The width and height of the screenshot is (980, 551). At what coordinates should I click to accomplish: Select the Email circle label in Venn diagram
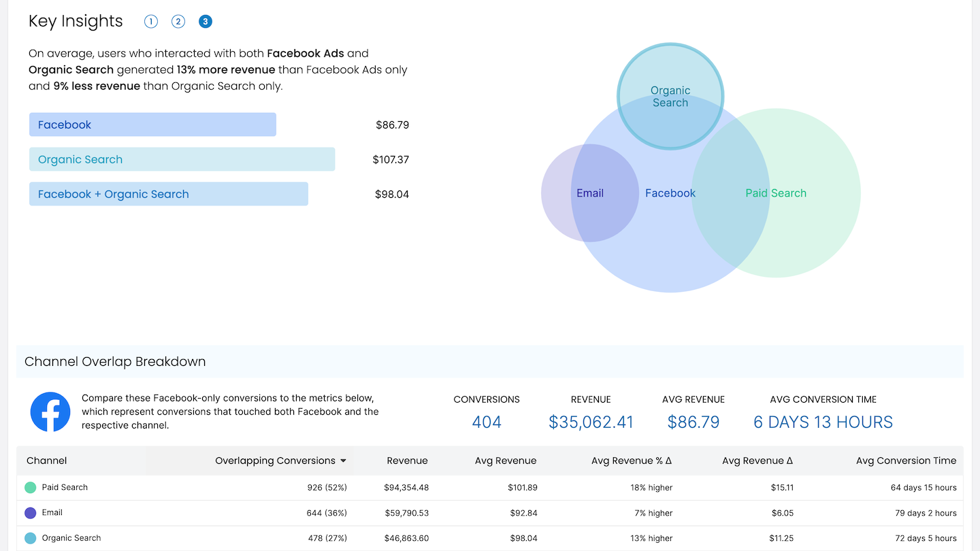590,193
